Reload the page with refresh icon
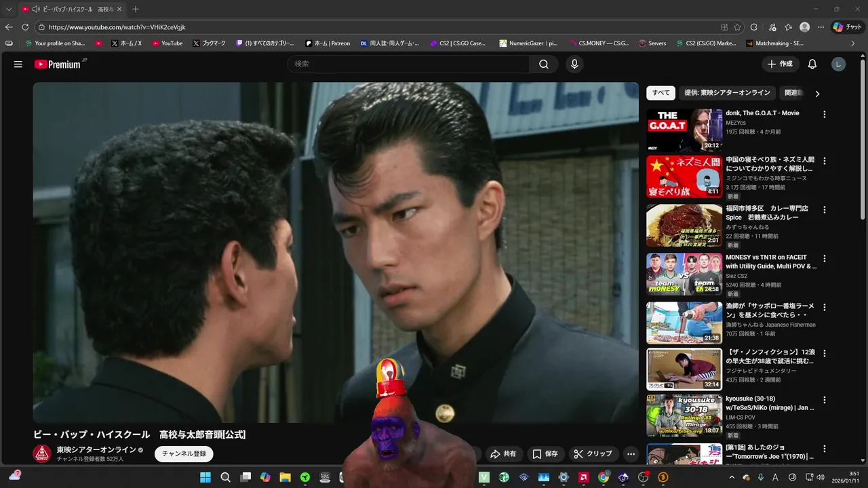The image size is (868, 488). pyautogui.click(x=25, y=27)
